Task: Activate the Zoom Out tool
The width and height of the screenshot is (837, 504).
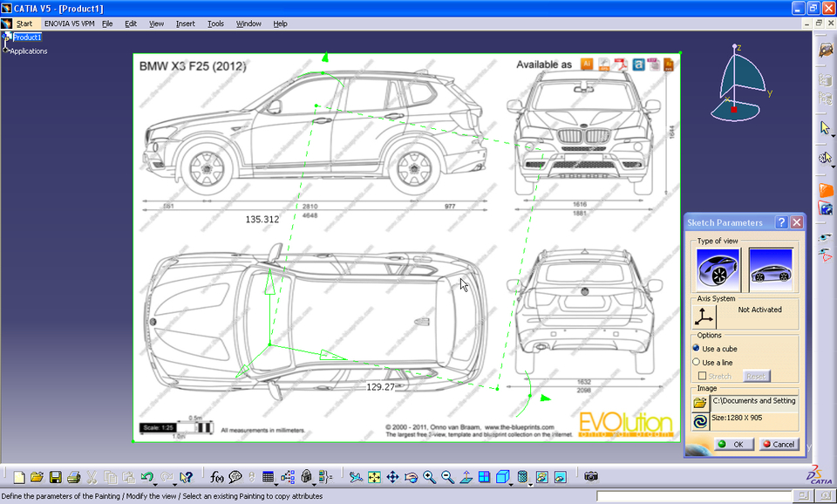Action: [x=446, y=477]
